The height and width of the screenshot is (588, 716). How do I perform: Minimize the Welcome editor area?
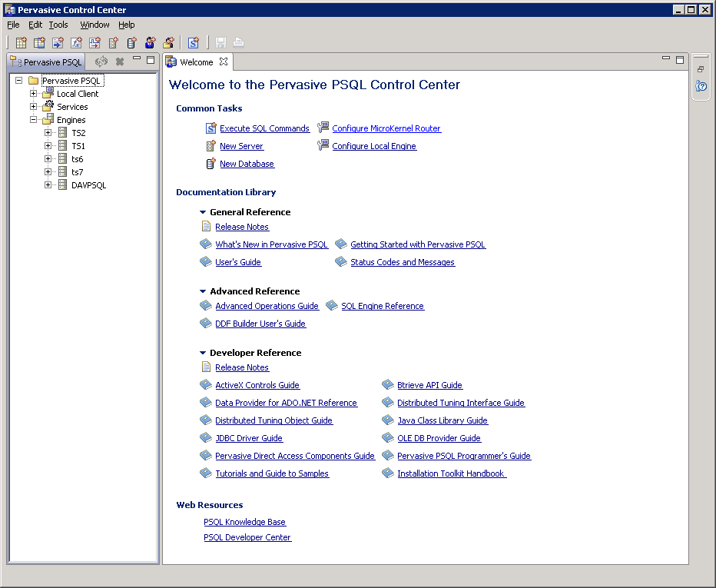click(666, 58)
